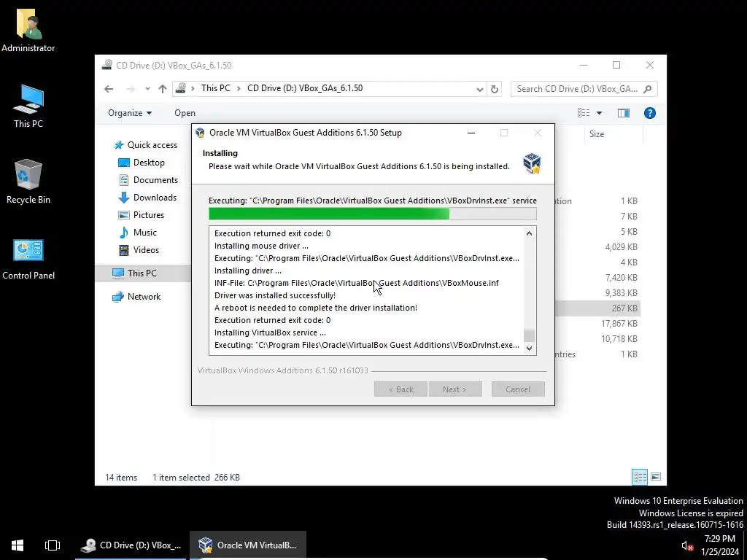Open Pictures in navigation pane
This screenshot has height=560, width=747.
(141, 215)
